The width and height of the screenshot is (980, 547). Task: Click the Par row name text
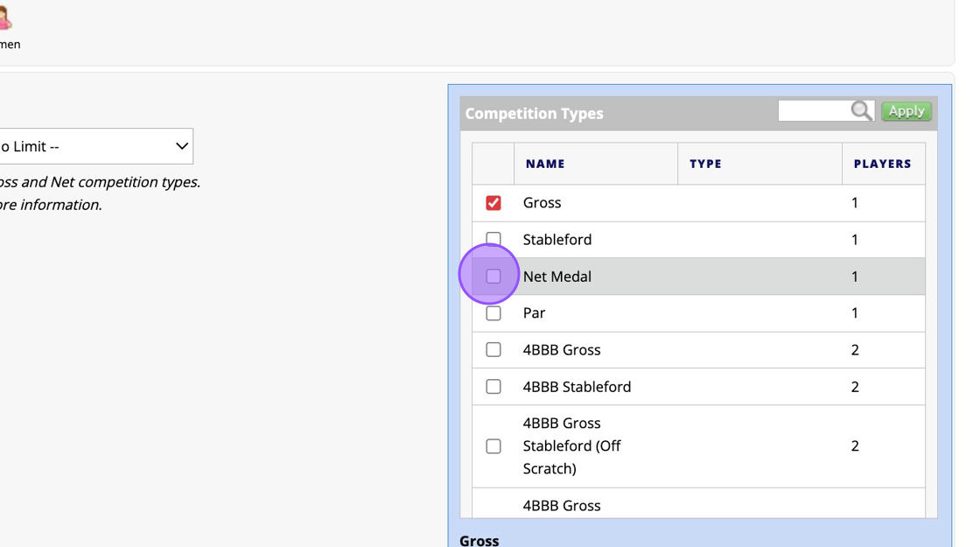pos(534,313)
